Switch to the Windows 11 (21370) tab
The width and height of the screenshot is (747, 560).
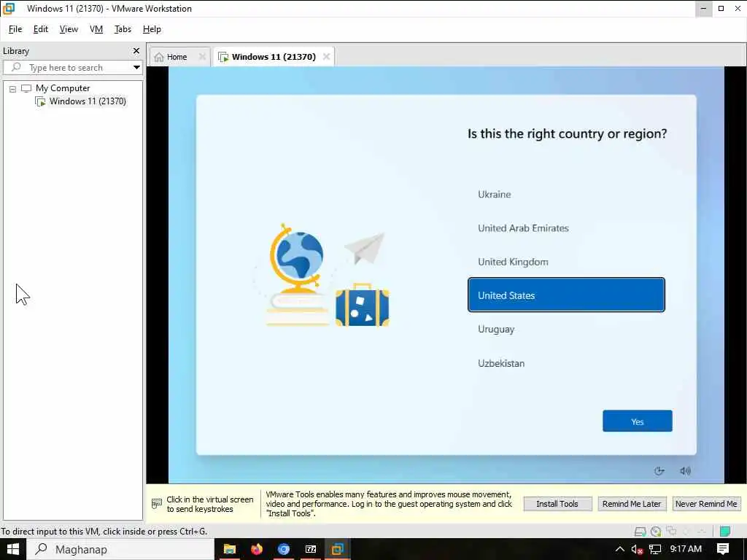pos(274,57)
